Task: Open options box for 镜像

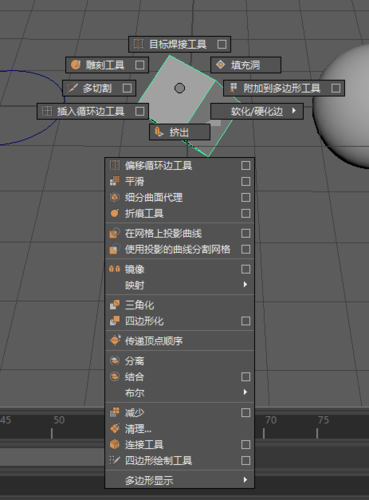Action: pos(245,269)
